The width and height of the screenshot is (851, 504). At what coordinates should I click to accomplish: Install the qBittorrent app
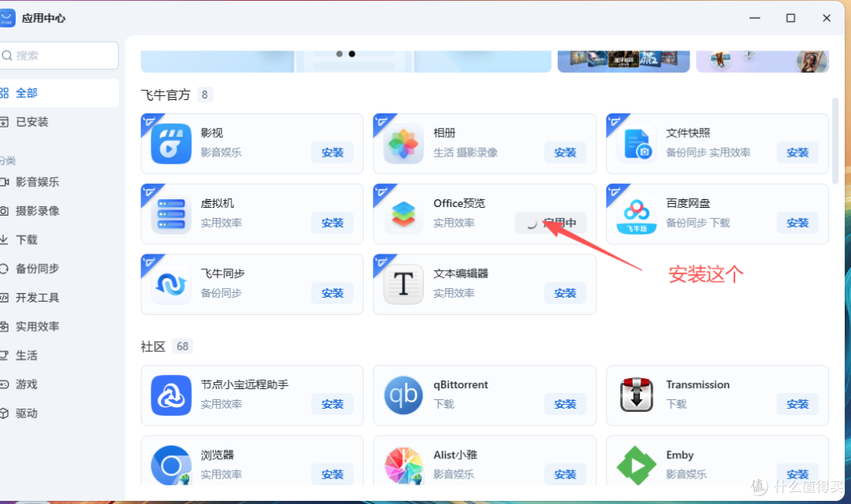point(565,404)
